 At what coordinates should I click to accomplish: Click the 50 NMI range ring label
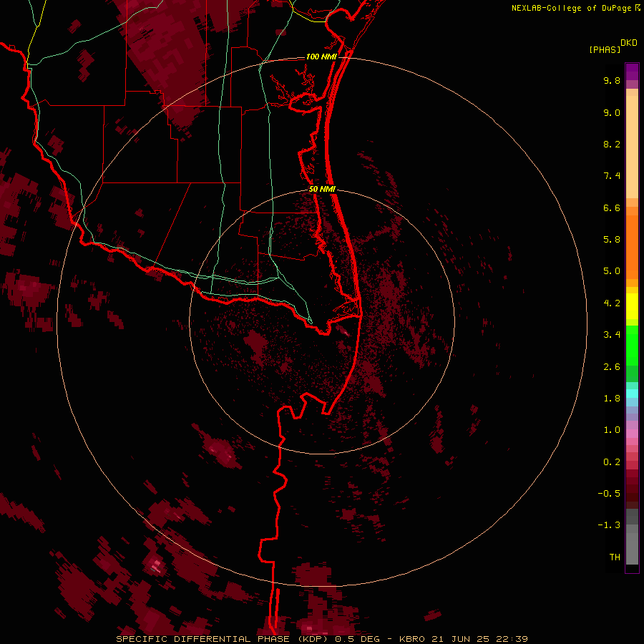[x=322, y=189]
